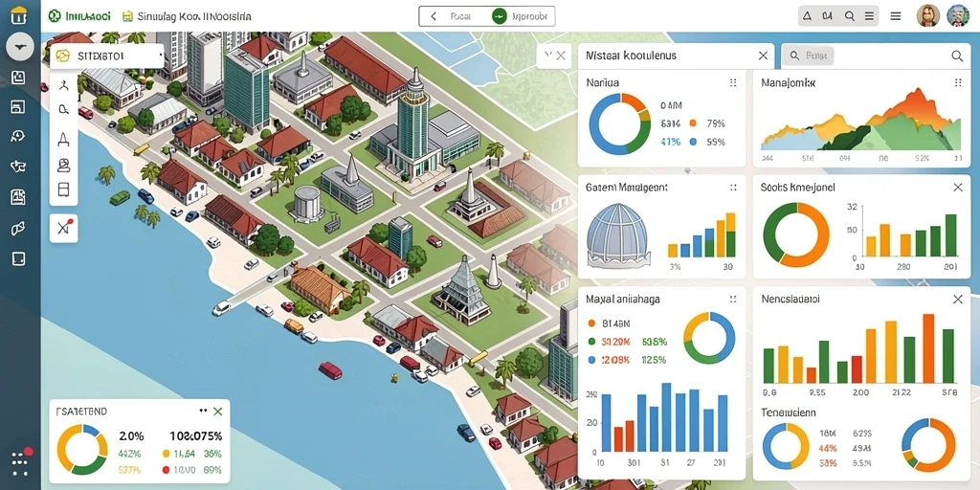Select the walking figure tool in map toolbar

(63, 85)
